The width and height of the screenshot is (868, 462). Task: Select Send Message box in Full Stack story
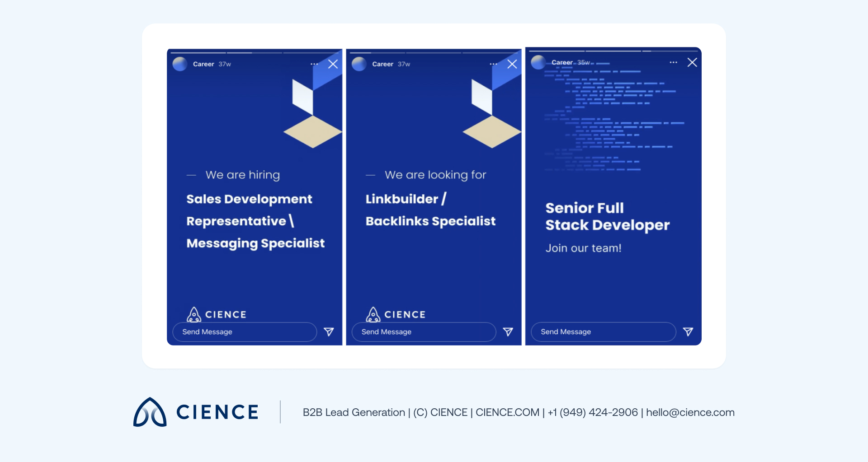pyautogui.click(x=603, y=332)
